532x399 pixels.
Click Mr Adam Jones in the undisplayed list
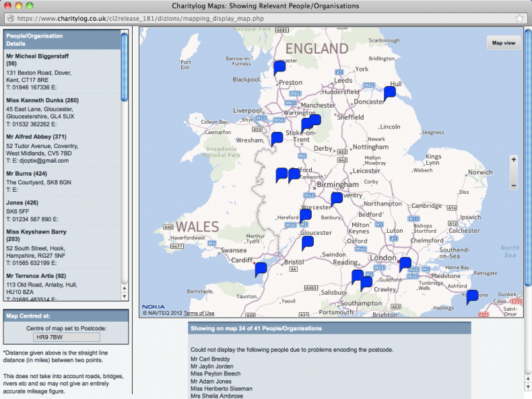pos(211,382)
